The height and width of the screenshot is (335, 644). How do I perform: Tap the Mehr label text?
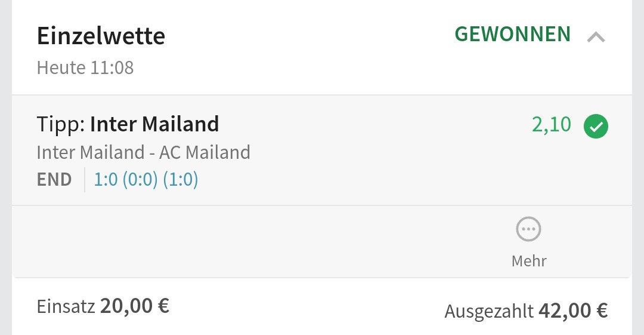point(528,261)
